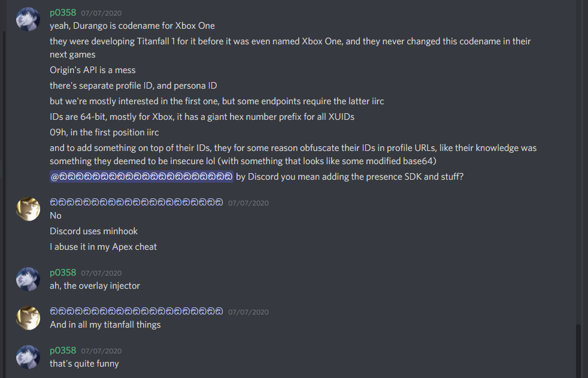Select p0358 username above "that's quite funny"

pyautogui.click(x=63, y=350)
